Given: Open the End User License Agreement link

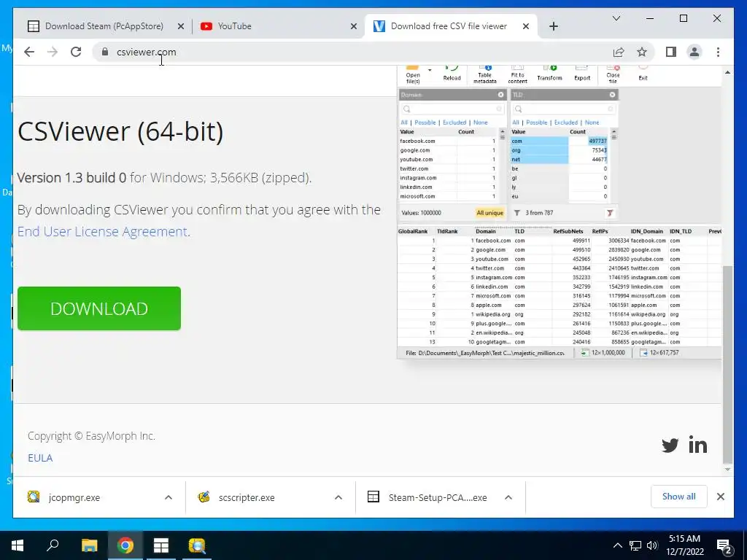Looking at the screenshot, I should 102,231.
